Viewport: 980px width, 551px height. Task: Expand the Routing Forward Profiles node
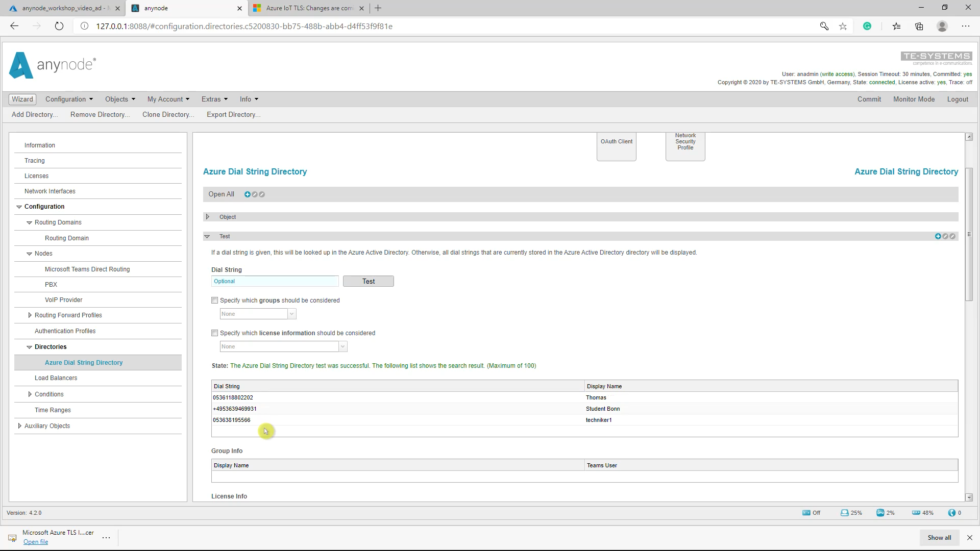[x=30, y=315]
